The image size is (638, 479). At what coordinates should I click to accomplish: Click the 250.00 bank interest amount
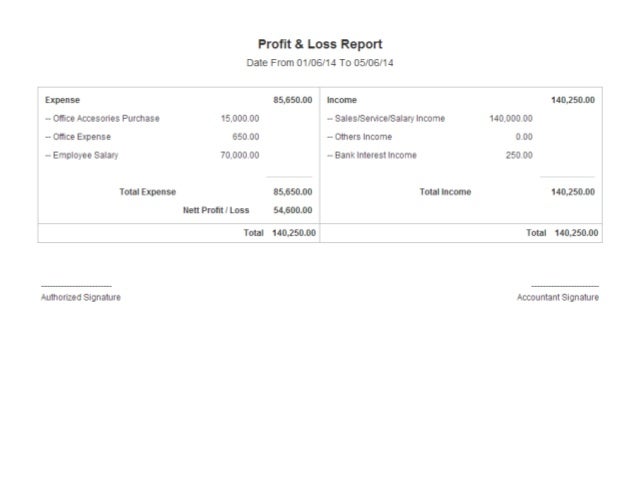(x=519, y=155)
